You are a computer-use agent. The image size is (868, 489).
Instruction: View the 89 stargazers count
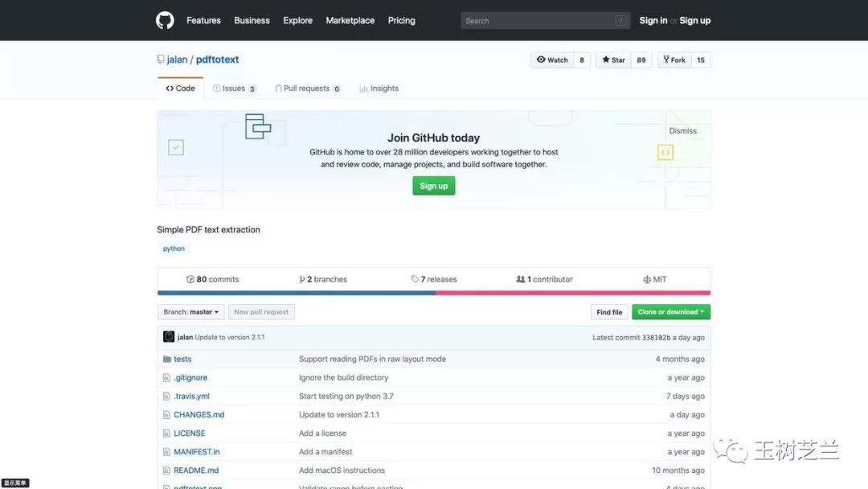click(641, 60)
